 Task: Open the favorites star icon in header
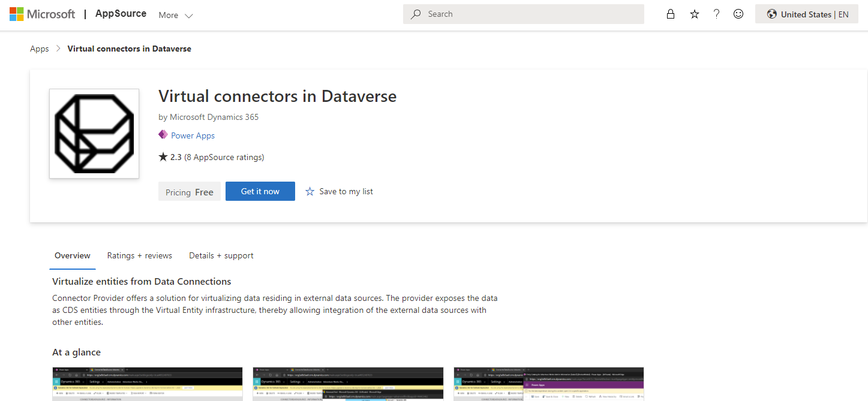695,14
